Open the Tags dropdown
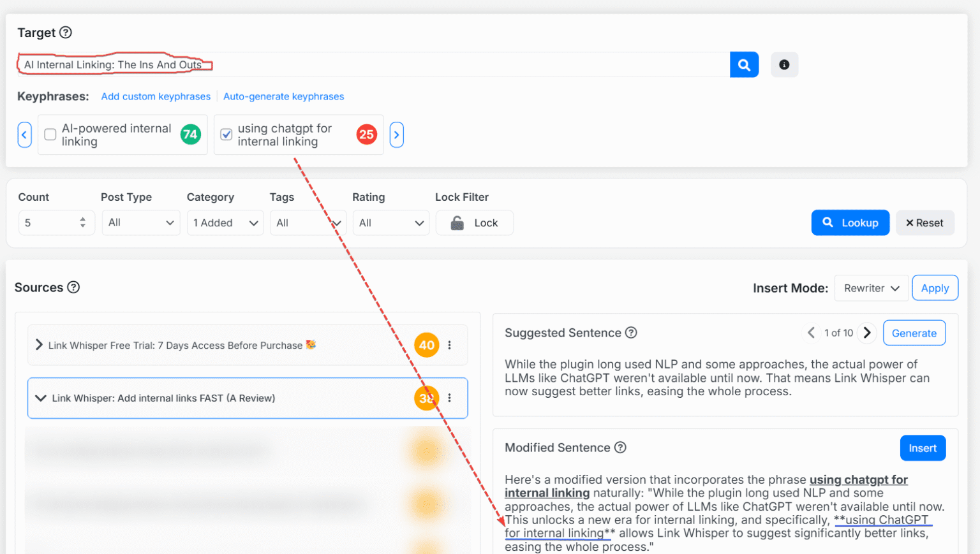The image size is (980, 554). (x=308, y=222)
